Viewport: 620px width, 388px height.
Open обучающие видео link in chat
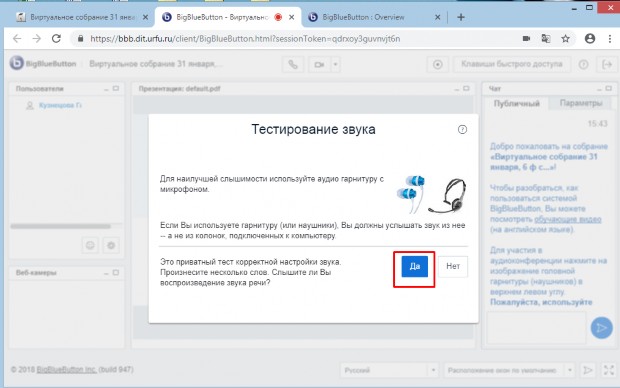(568, 219)
